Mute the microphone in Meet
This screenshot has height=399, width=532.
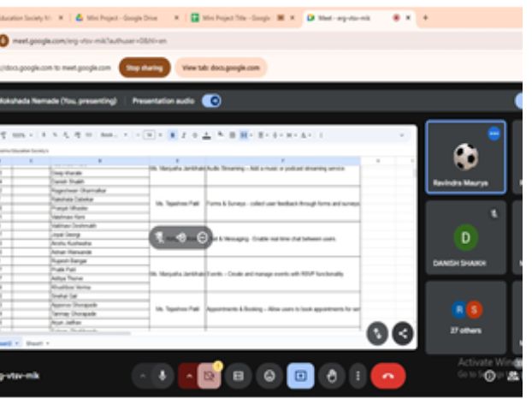[163, 375]
